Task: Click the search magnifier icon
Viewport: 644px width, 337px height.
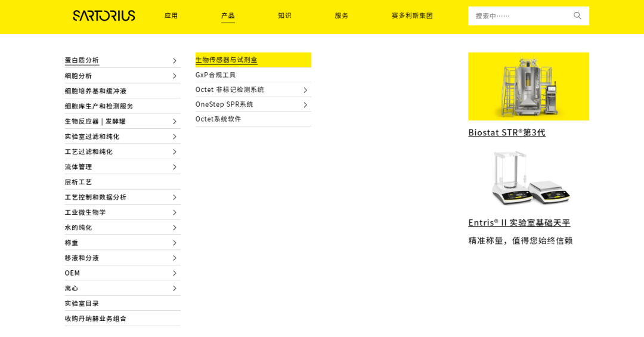Action: (577, 16)
